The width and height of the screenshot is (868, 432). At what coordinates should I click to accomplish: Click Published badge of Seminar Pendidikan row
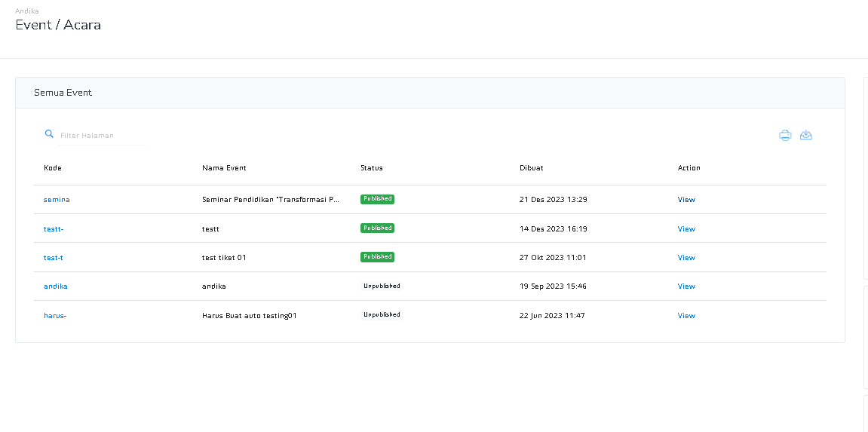point(377,199)
